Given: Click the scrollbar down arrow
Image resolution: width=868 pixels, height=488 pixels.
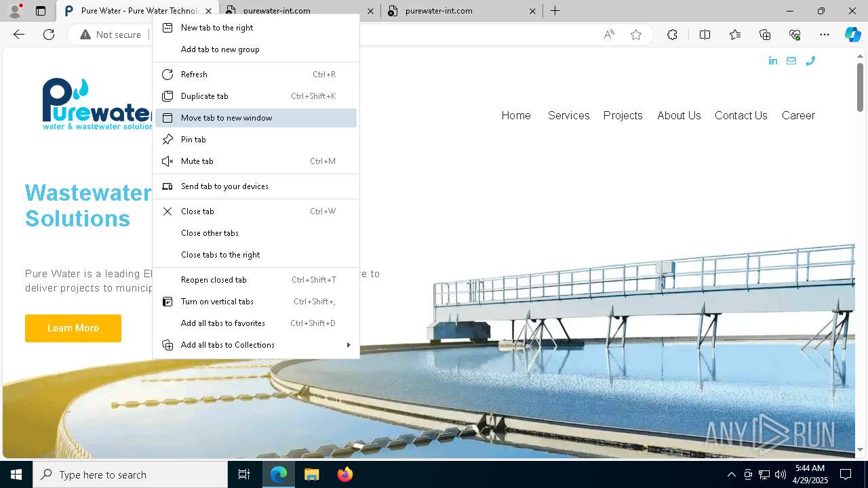Looking at the screenshot, I should (860, 449).
